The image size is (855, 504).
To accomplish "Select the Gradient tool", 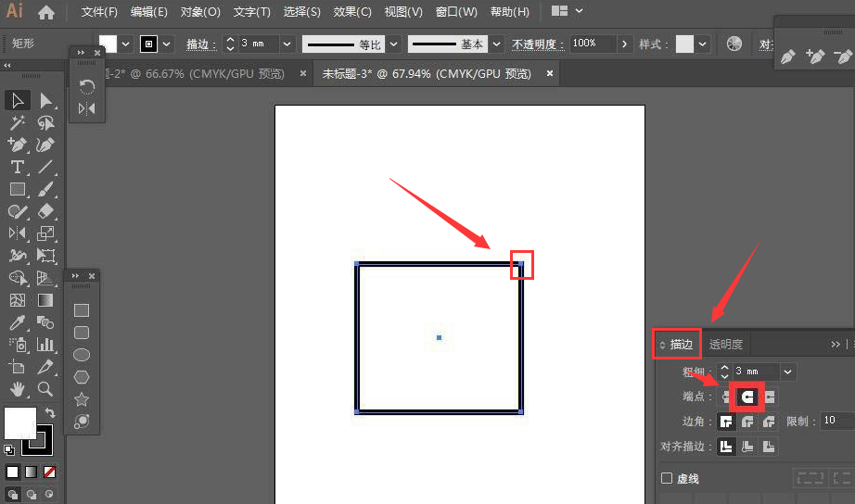I will 45,300.
